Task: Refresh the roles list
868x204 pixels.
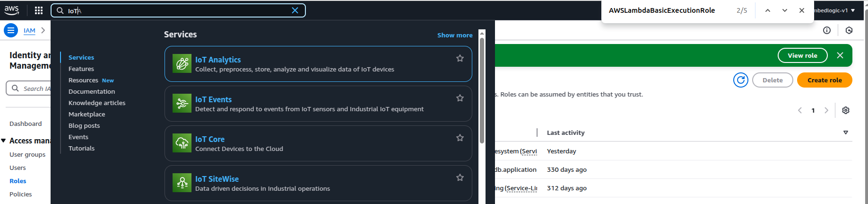Action: (740, 80)
